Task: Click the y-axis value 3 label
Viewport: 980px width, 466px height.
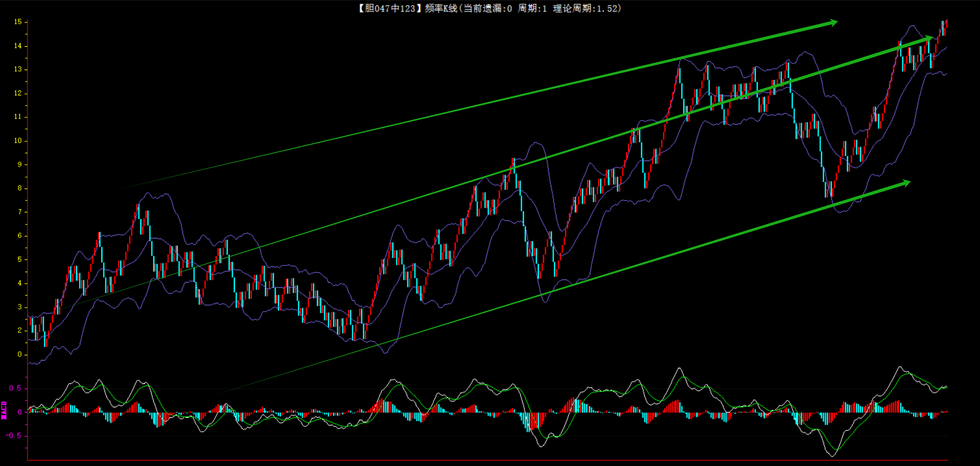Action: pyautogui.click(x=20, y=307)
